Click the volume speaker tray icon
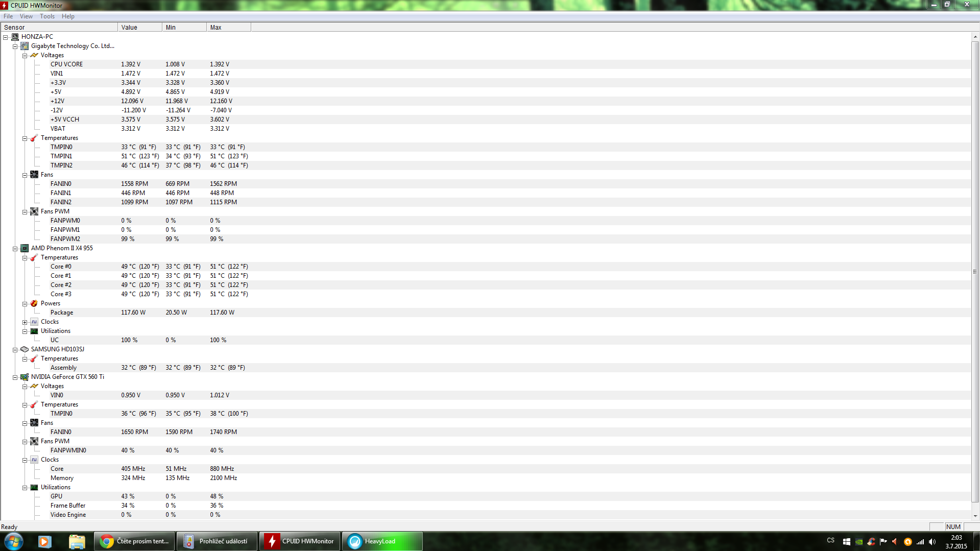 pos(933,542)
